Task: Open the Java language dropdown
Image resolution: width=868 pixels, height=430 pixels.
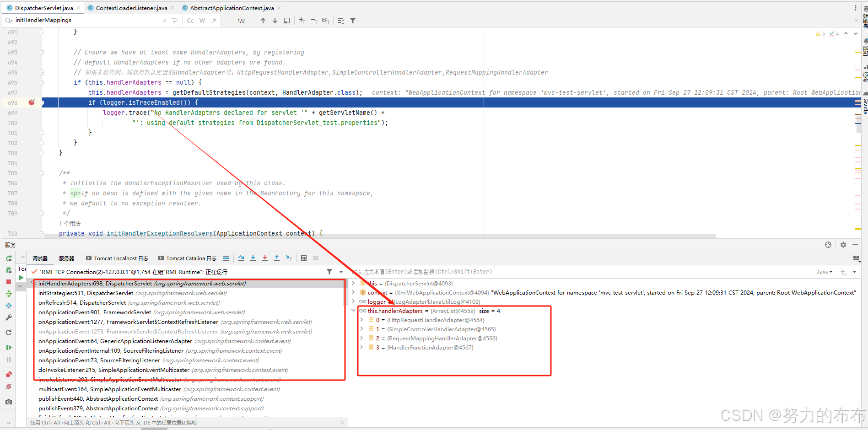Action: [x=825, y=272]
